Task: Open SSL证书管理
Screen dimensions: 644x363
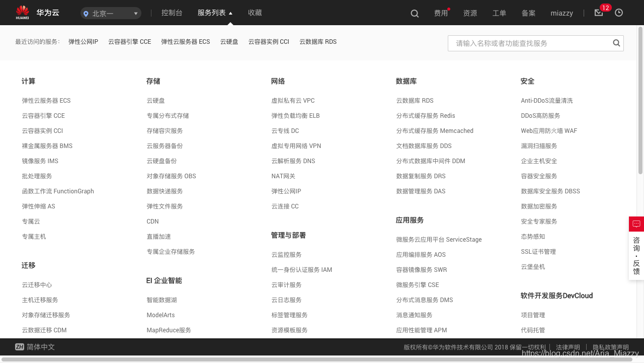Action: [538, 252]
